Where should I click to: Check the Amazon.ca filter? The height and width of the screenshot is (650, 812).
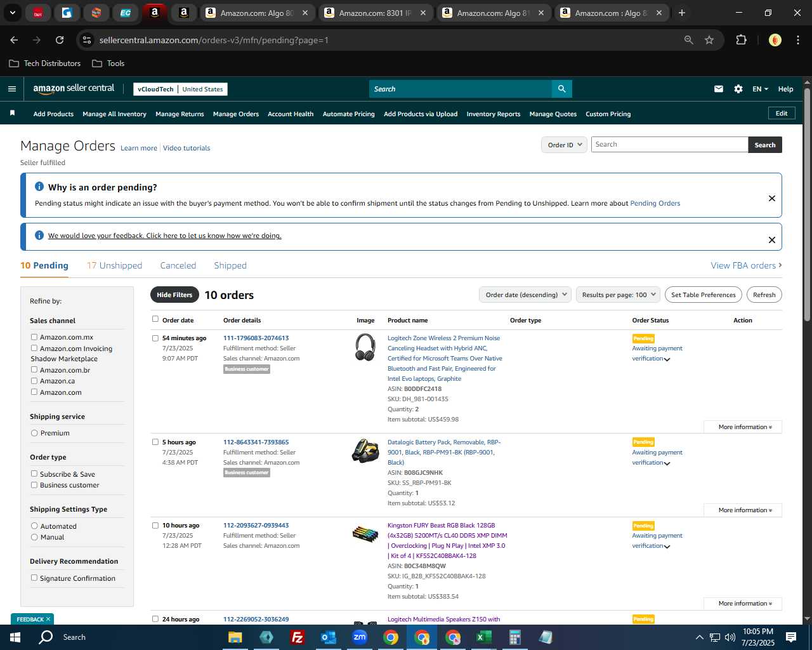34,381
